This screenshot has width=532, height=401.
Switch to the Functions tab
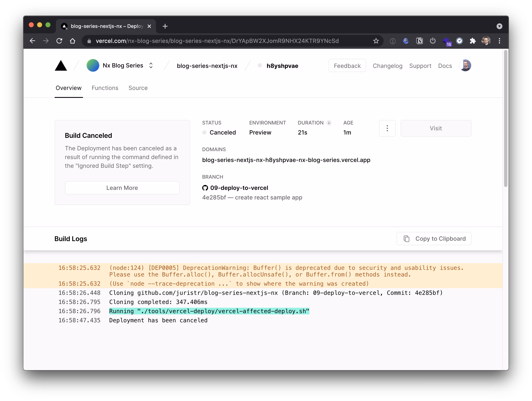tap(105, 88)
